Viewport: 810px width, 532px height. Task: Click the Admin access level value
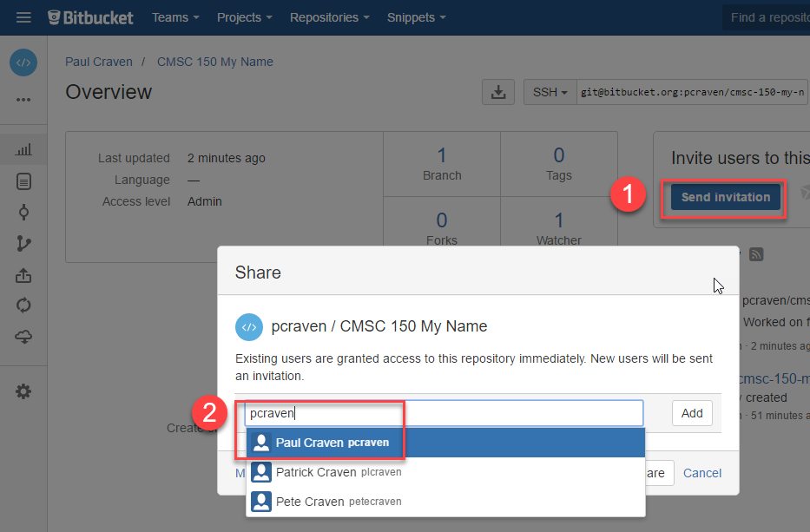pos(205,201)
